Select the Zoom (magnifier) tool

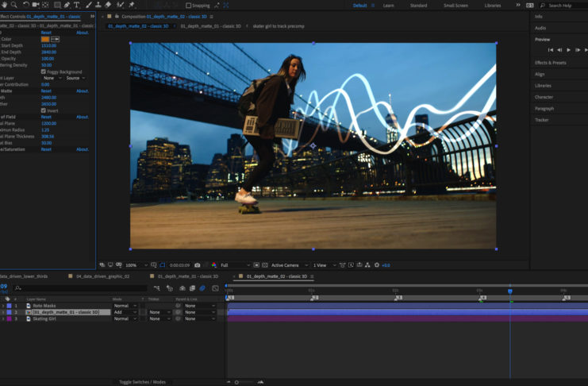13,5
